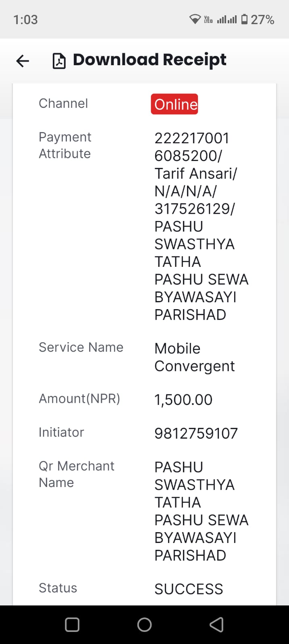Tap the Tarif Ansari payment attribute text
This screenshot has width=289, height=644.
(196, 173)
